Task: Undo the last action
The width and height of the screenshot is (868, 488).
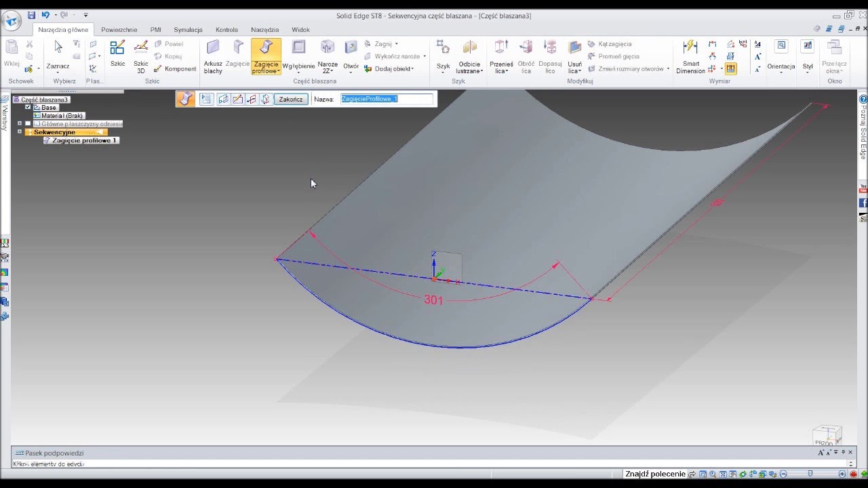Action: (x=45, y=15)
